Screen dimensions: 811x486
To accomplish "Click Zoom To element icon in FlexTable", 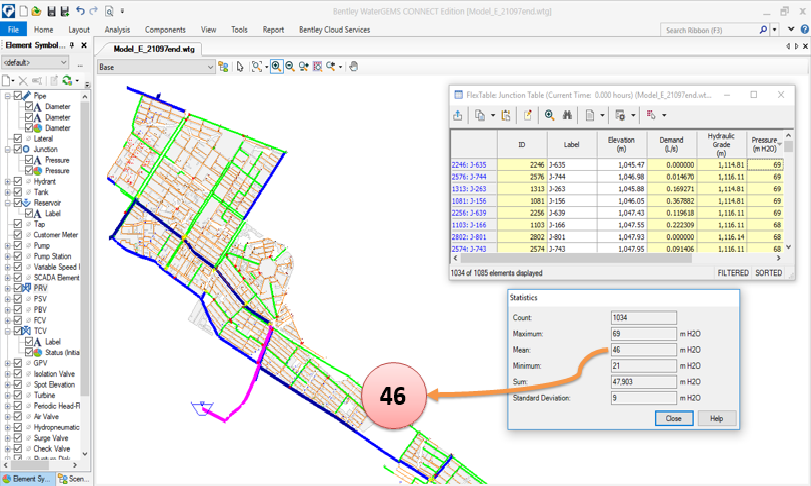I will [x=549, y=115].
